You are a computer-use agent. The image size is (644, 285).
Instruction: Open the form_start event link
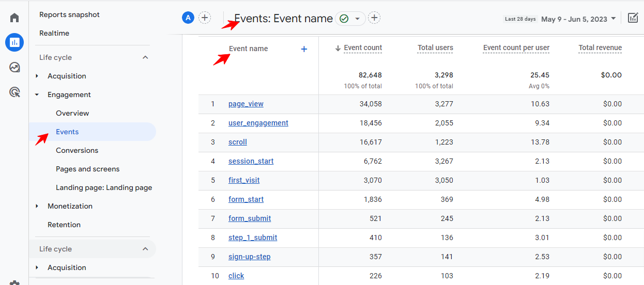tap(246, 199)
